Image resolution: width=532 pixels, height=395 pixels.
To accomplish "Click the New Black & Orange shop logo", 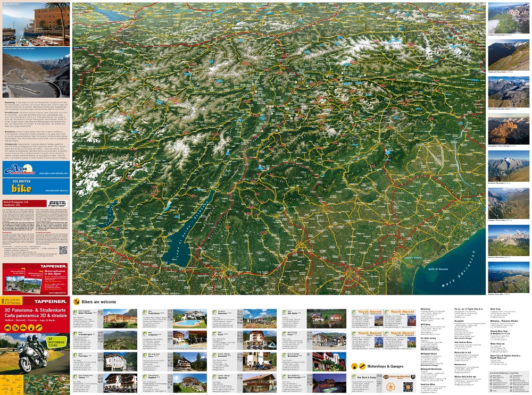I will [355, 376].
